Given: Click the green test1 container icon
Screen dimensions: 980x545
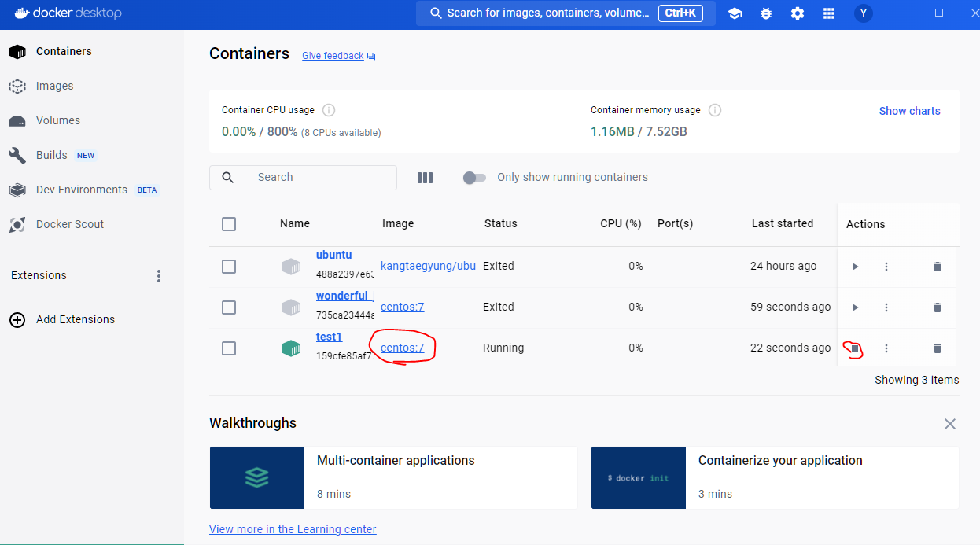Looking at the screenshot, I should pyautogui.click(x=291, y=348).
